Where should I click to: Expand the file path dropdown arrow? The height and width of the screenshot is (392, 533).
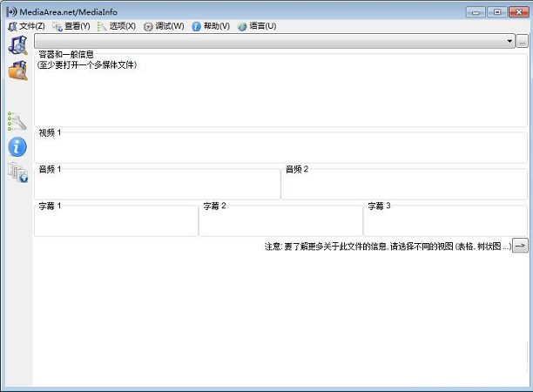[x=509, y=41]
